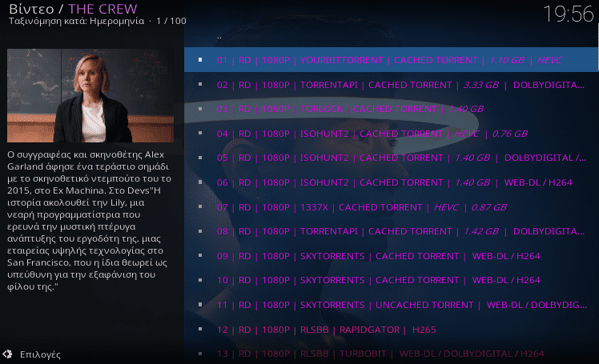Select source 01 YOURBITTORRENT 1.10 GB HEVC
This screenshot has height=364, width=599.
pos(391,59)
